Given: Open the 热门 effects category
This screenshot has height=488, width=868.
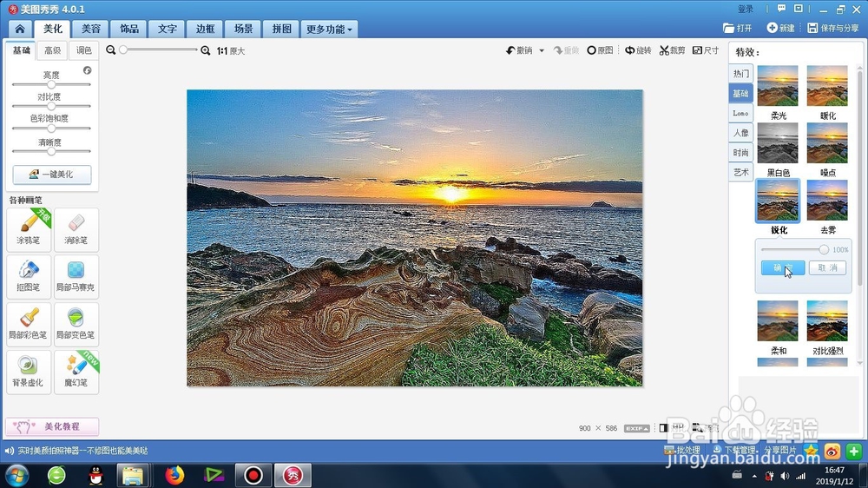Looking at the screenshot, I should (x=740, y=74).
